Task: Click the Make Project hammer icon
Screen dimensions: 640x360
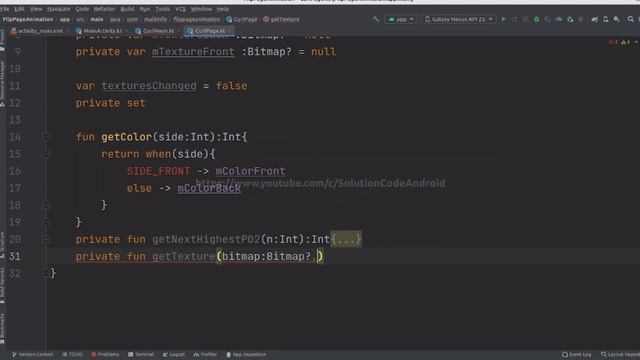Action: click(376, 19)
